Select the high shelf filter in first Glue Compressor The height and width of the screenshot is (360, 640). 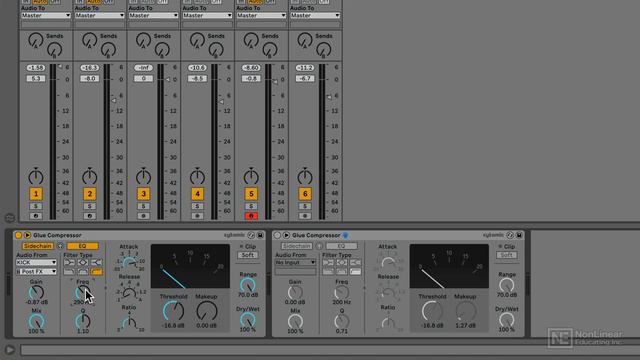pyautogui.click(x=96, y=262)
